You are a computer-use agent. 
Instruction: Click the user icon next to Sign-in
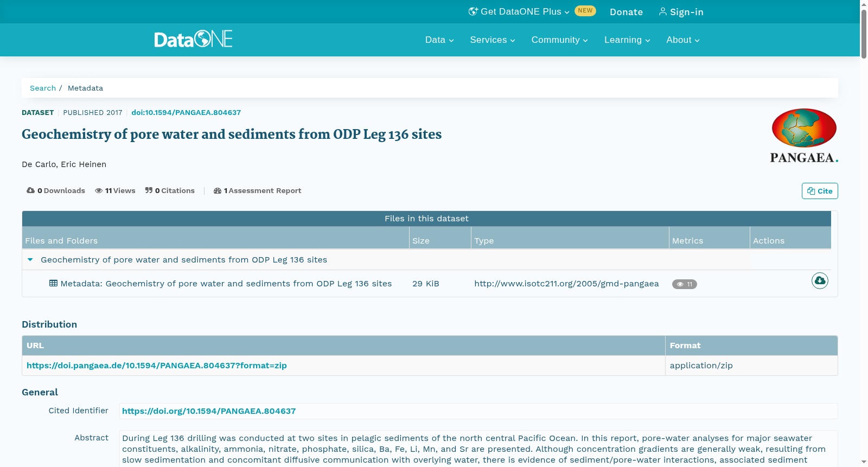(x=663, y=11)
